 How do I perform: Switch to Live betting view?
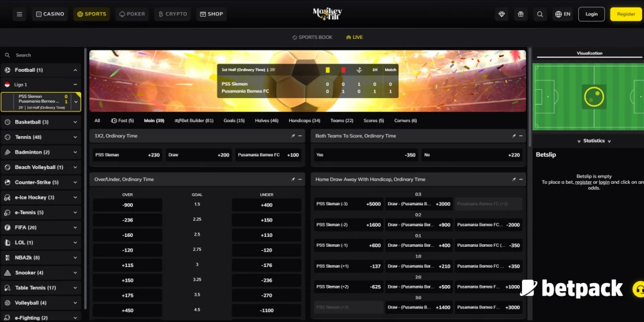click(x=354, y=38)
